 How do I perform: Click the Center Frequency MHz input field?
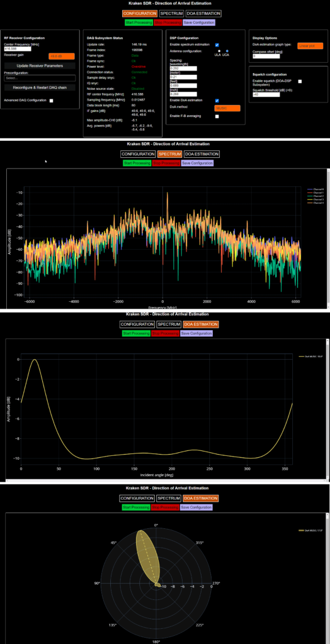click(x=18, y=49)
